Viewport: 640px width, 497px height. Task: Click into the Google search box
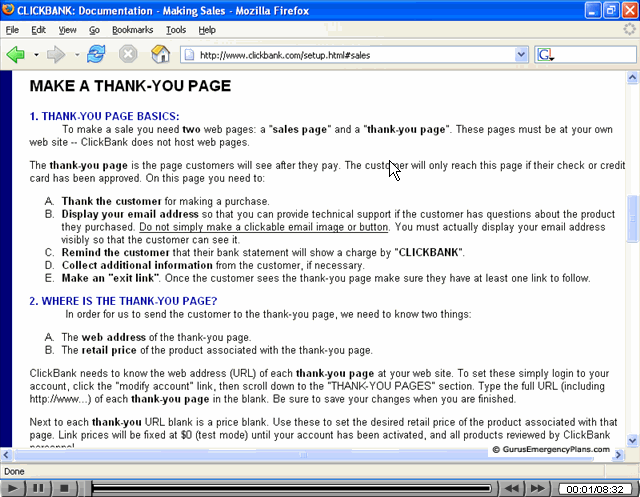pyautogui.click(x=595, y=55)
